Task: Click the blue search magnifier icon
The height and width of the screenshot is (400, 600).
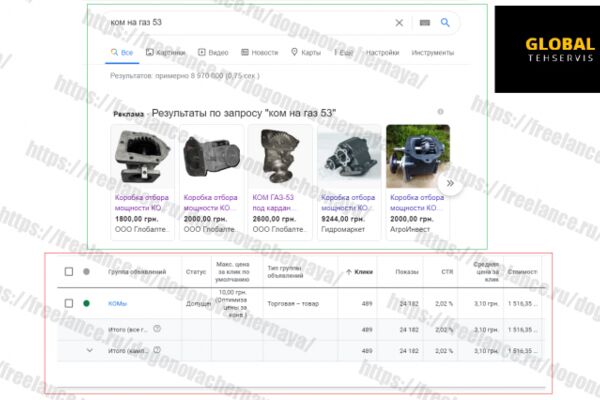Action: [x=445, y=22]
